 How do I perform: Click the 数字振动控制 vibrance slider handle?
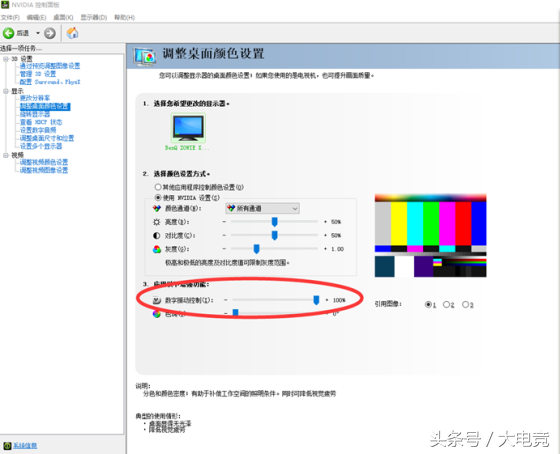(x=316, y=300)
